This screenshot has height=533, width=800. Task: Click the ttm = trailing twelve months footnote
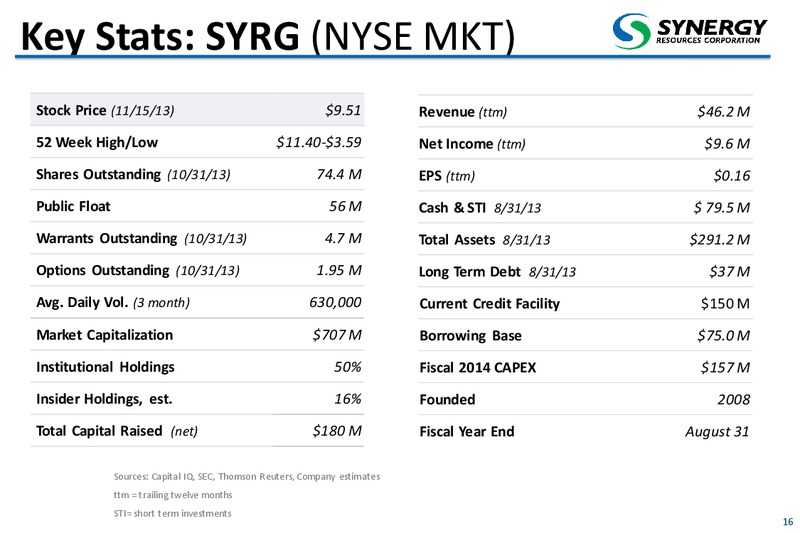(173, 495)
